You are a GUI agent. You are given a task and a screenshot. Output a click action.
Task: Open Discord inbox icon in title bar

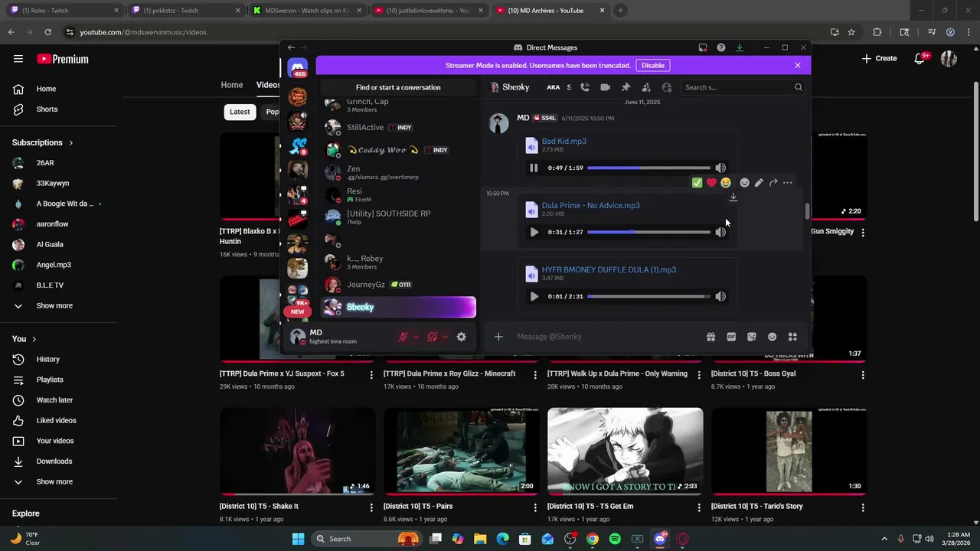703,47
